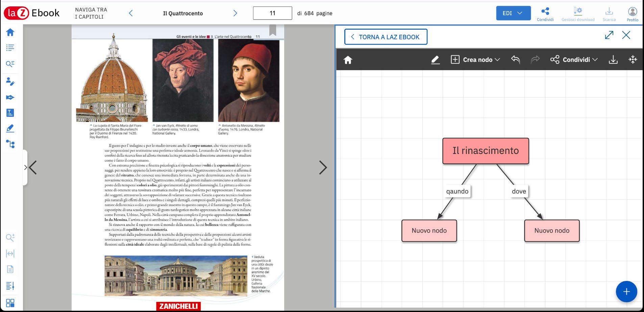644x312 pixels.
Task: Click the Jan van Eyck portrait image
Action: point(183,80)
